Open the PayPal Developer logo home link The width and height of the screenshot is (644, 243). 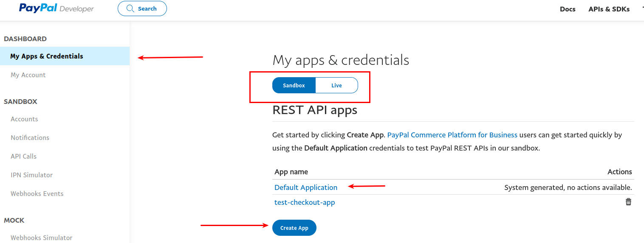tap(56, 8)
